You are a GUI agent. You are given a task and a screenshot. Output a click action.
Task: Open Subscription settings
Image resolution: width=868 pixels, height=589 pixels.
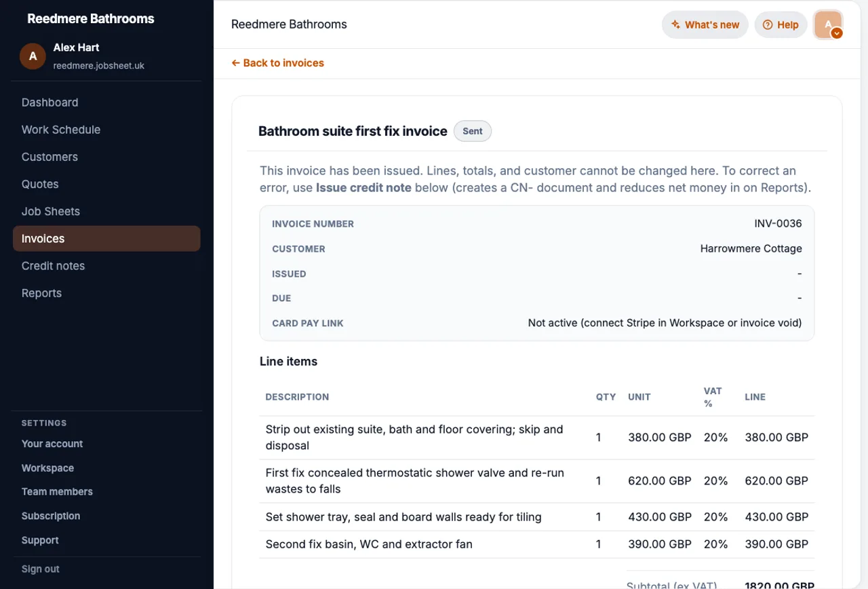click(x=51, y=516)
